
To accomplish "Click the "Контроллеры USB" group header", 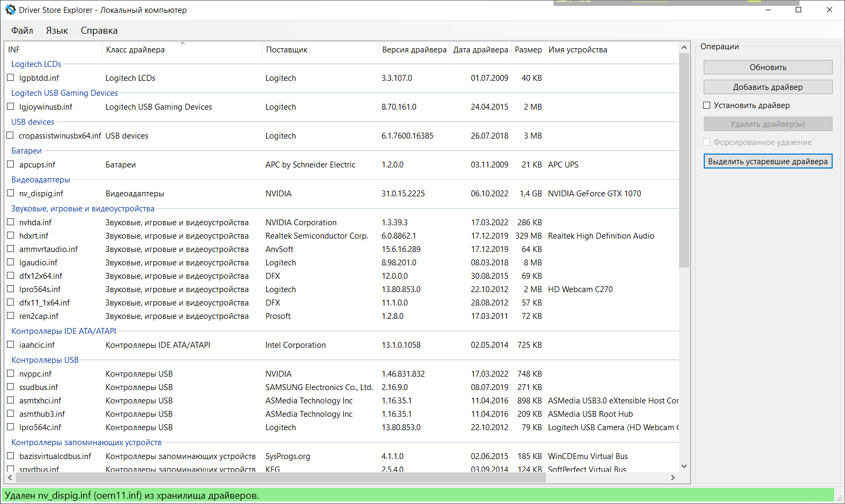I will pyautogui.click(x=45, y=360).
